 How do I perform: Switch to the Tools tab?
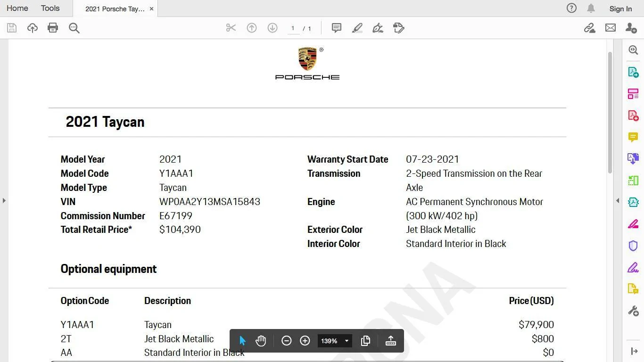[x=50, y=8]
